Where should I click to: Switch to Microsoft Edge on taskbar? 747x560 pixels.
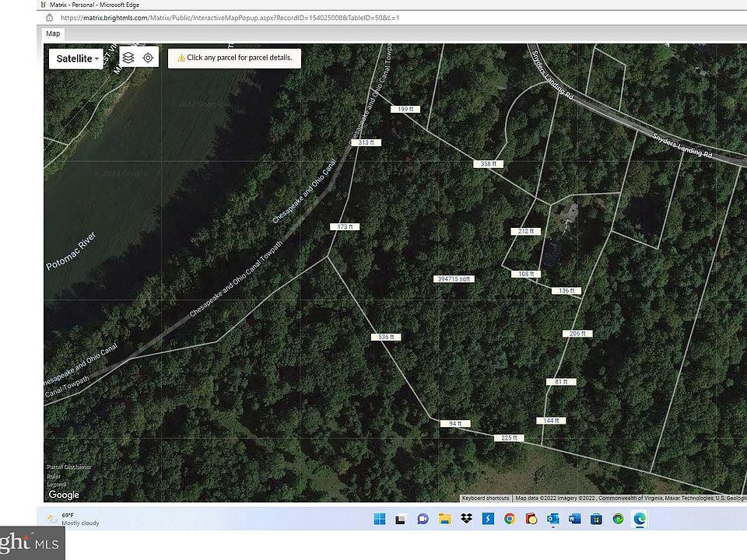tap(640, 519)
